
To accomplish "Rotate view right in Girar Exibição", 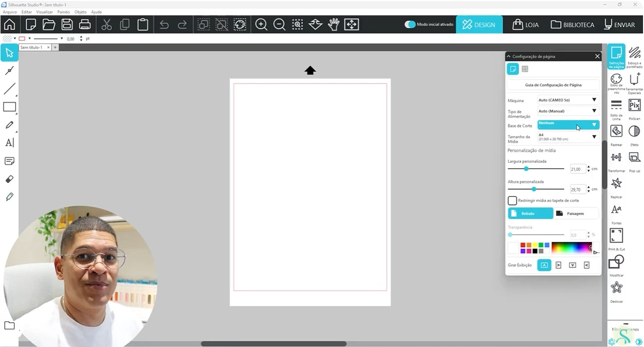I will (558, 265).
